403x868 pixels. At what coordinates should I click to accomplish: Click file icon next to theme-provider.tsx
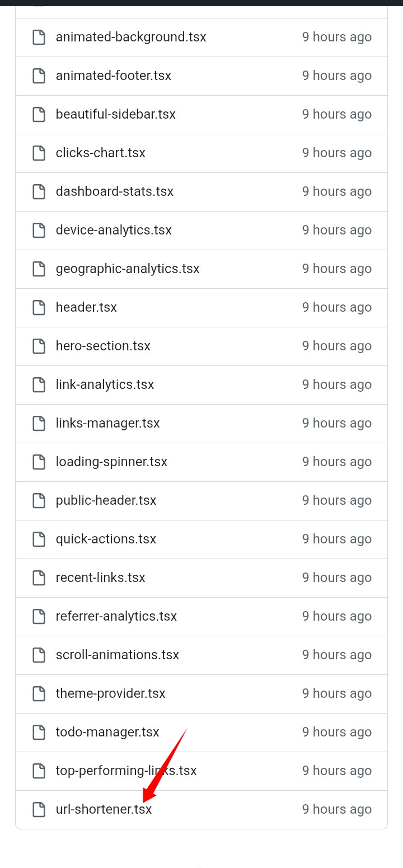39,694
